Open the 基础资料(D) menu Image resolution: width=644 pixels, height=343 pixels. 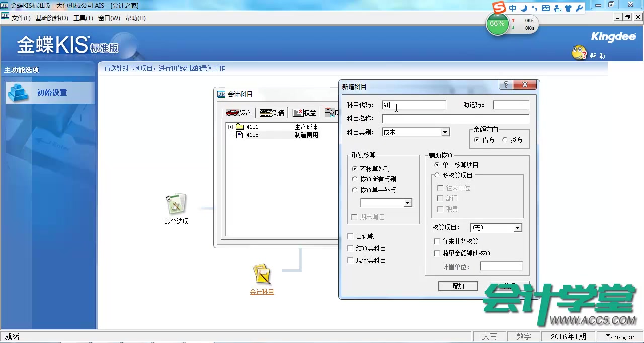click(x=52, y=18)
